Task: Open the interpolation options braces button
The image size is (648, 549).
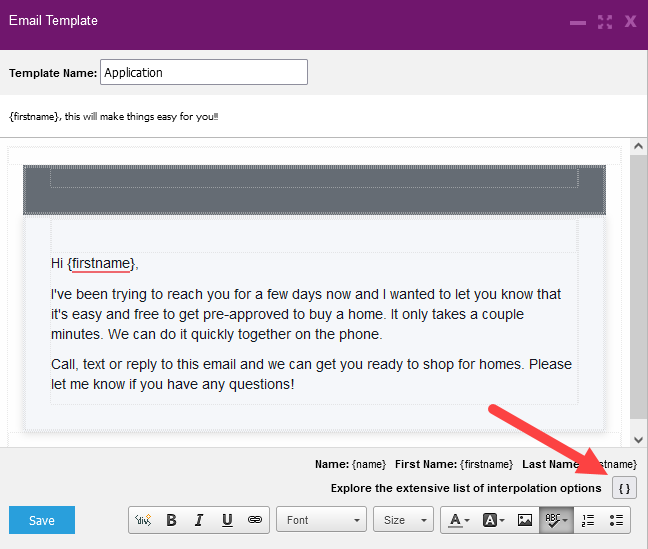Action: [624, 488]
